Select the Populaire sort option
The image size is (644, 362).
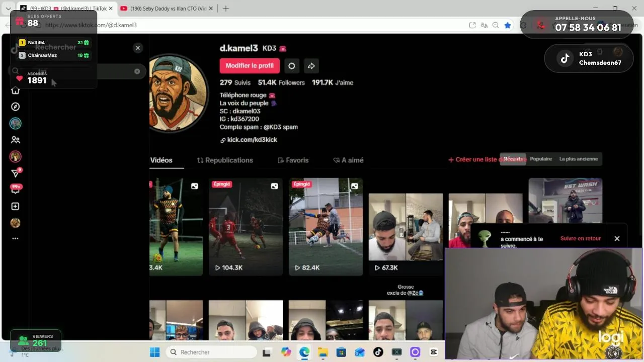(541, 159)
